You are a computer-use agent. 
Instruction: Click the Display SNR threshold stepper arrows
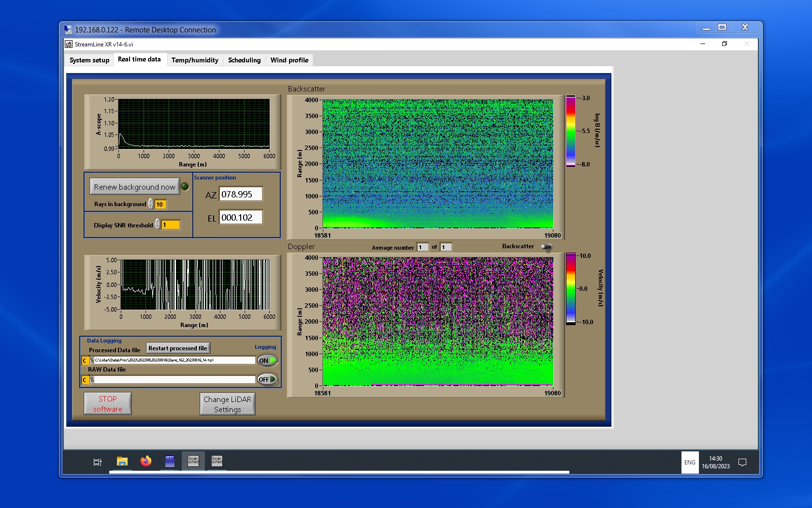pyautogui.click(x=158, y=224)
